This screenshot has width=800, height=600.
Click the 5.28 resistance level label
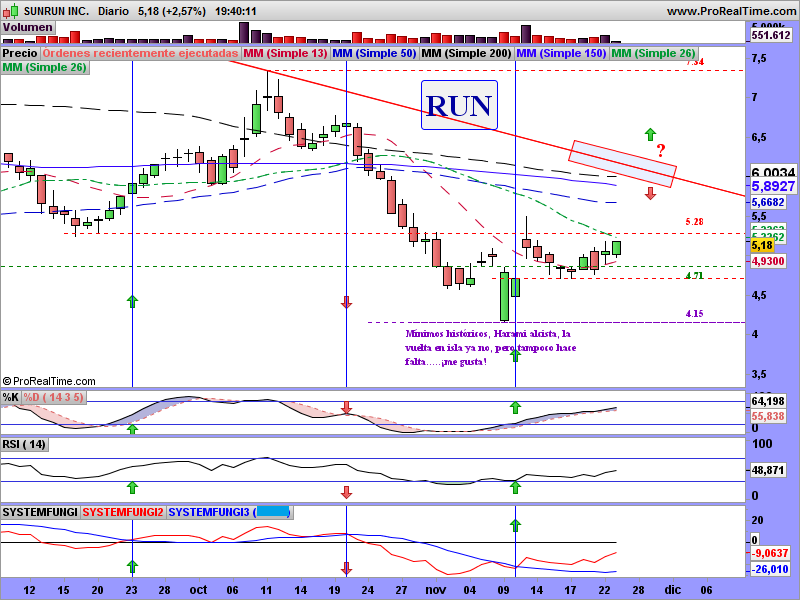[x=694, y=221]
